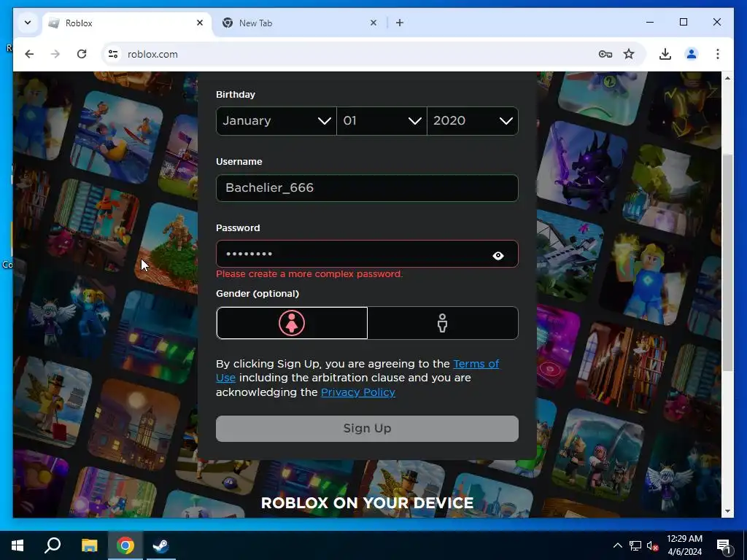Screen dimensions: 747x560
Task: Click the scrollbar up arrow
Action: click(x=727, y=78)
